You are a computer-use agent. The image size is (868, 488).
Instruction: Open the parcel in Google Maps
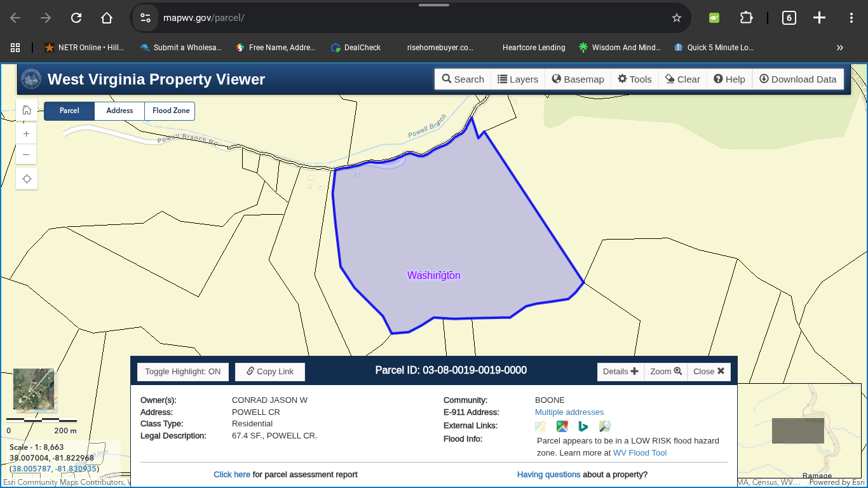pos(562,426)
